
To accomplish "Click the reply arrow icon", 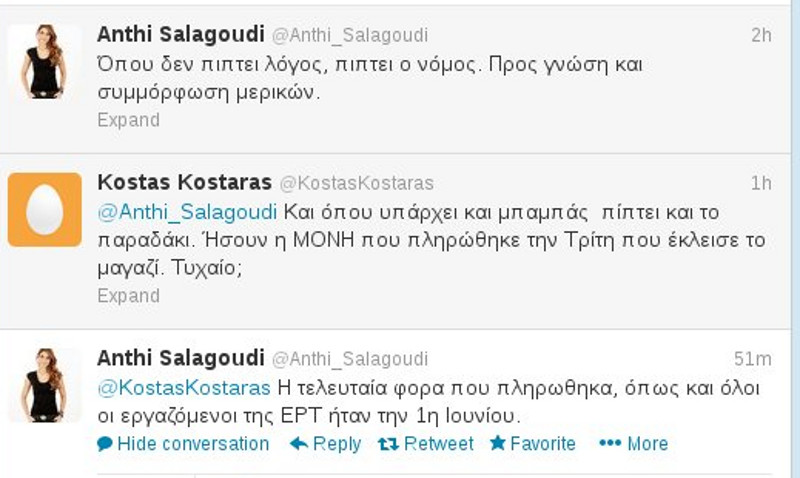I will pyautogui.click(x=298, y=444).
